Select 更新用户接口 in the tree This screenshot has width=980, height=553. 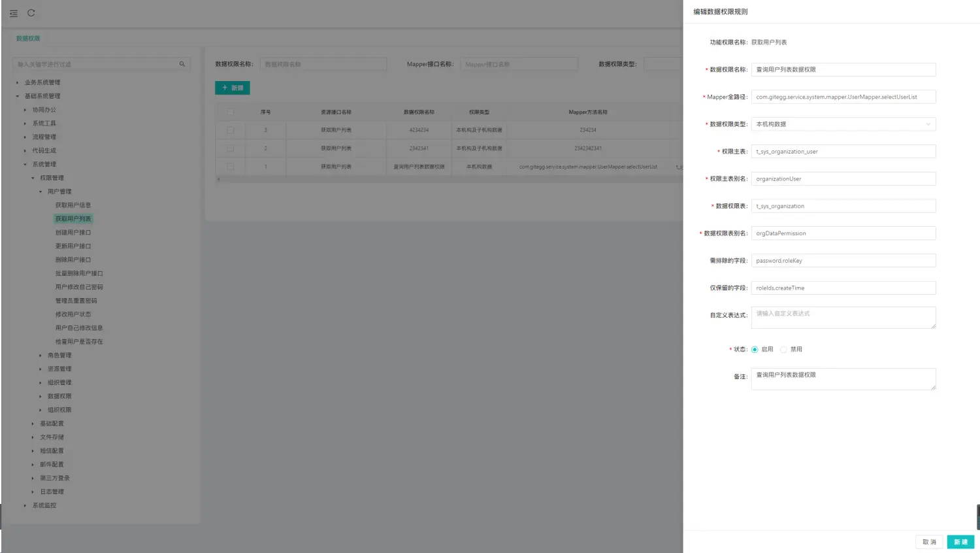73,246
